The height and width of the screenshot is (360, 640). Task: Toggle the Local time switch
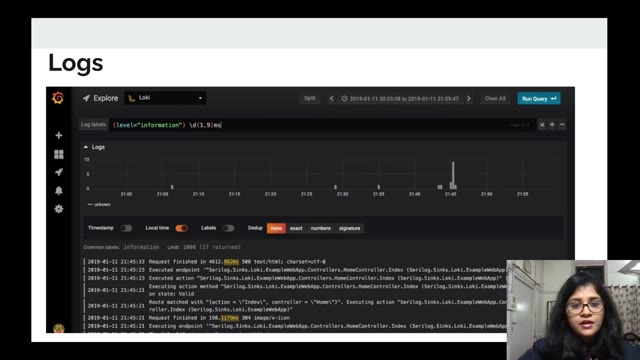[x=182, y=228]
